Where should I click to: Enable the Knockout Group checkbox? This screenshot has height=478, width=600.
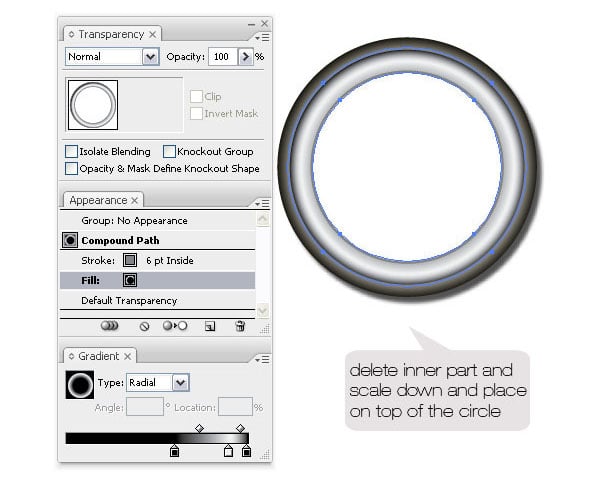coord(169,152)
